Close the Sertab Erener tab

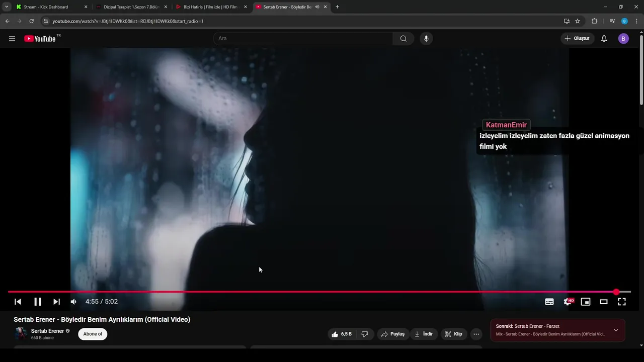(326, 7)
